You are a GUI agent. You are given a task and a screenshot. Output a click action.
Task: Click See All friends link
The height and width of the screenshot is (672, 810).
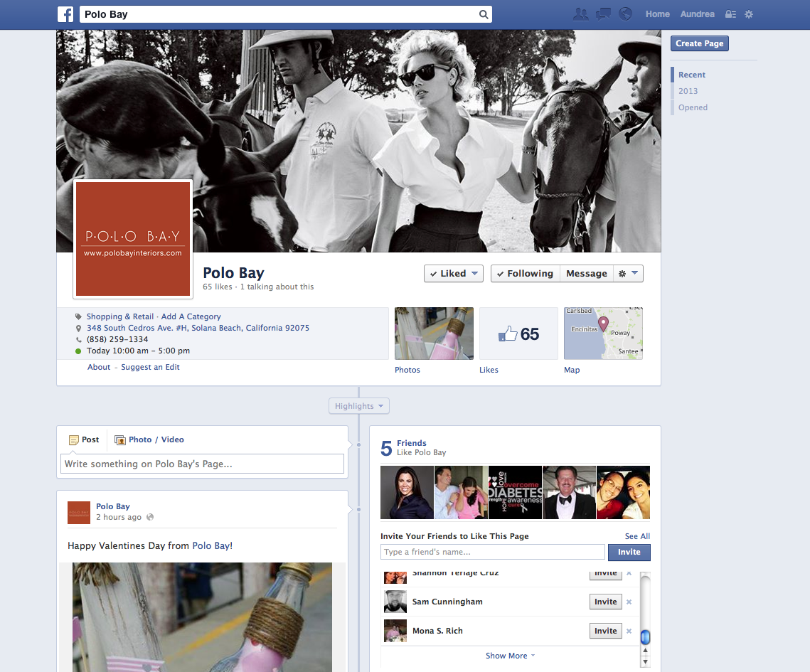click(x=637, y=536)
